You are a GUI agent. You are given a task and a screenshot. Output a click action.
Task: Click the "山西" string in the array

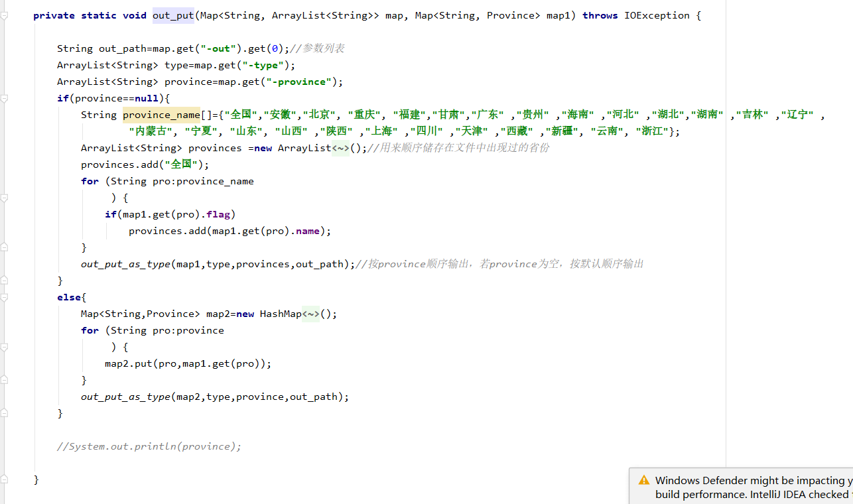tap(291, 131)
